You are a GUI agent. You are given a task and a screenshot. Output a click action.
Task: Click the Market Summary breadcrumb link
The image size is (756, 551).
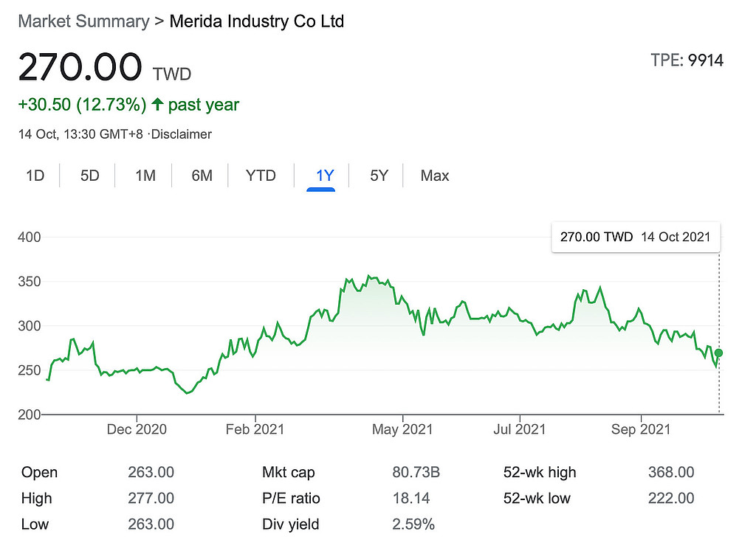[83, 21]
